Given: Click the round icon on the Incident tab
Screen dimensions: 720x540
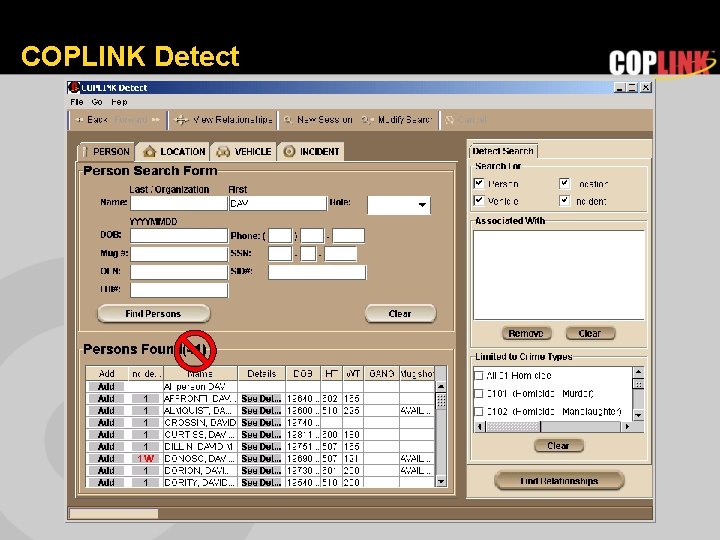Looking at the screenshot, I should pos(289,151).
